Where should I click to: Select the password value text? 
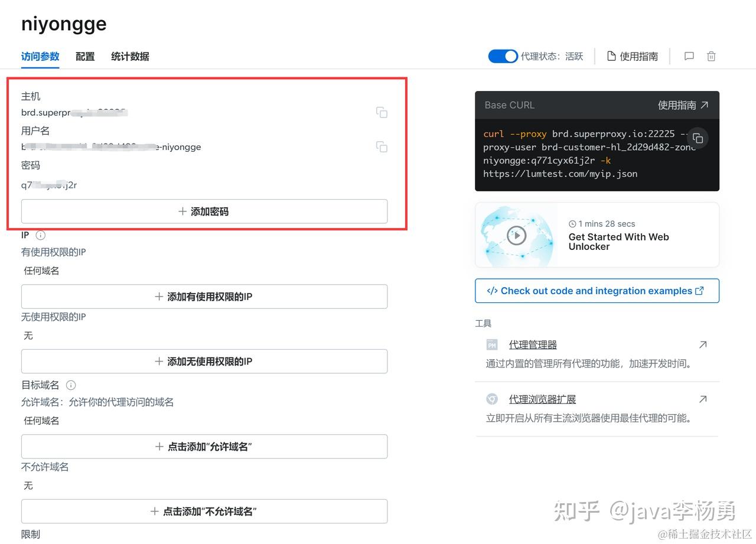click(x=49, y=185)
